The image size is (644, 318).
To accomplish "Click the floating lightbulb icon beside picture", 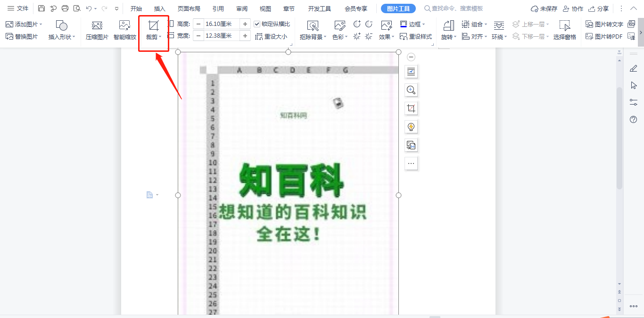I will 411,127.
